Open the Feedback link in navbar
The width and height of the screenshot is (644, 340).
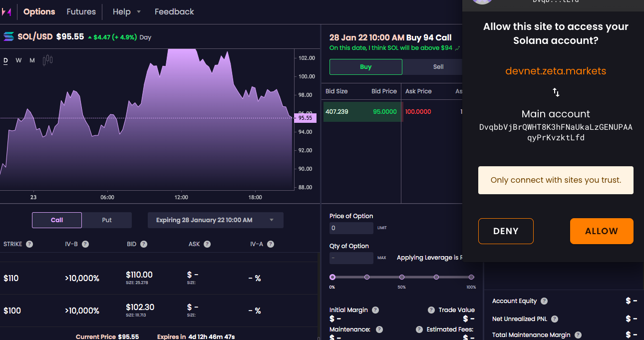point(174,11)
